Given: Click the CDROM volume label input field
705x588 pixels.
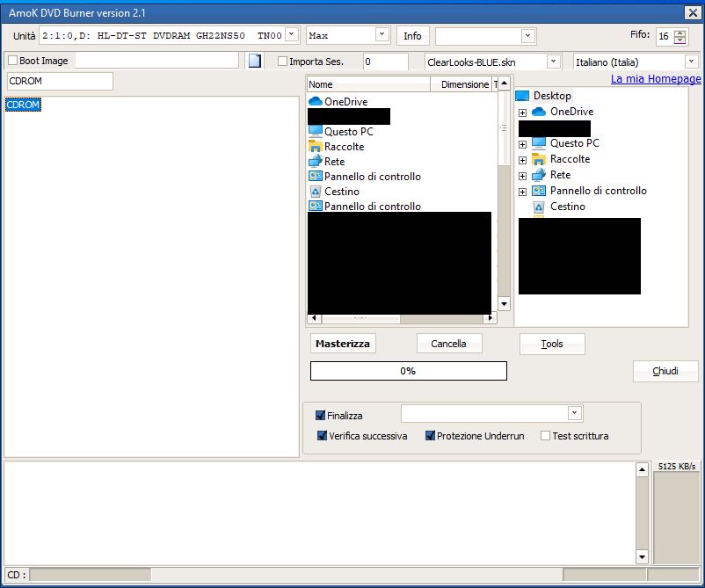Looking at the screenshot, I should (61, 81).
